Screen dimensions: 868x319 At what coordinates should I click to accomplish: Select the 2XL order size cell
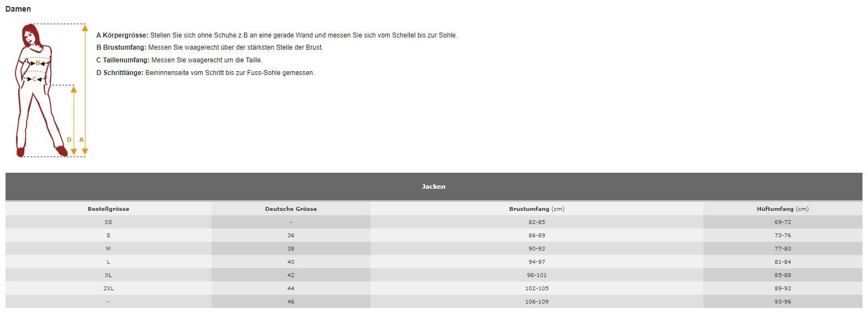(108, 289)
